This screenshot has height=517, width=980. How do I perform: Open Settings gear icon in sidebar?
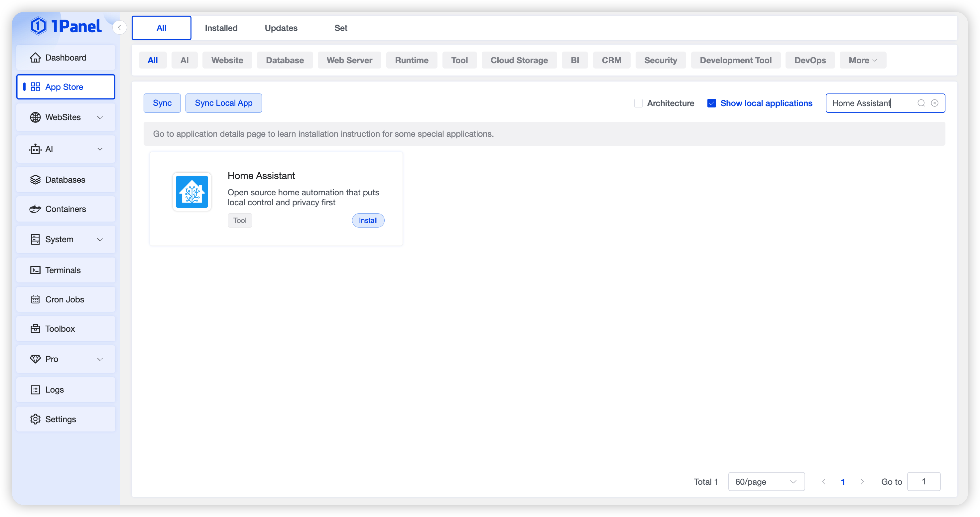(35, 419)
